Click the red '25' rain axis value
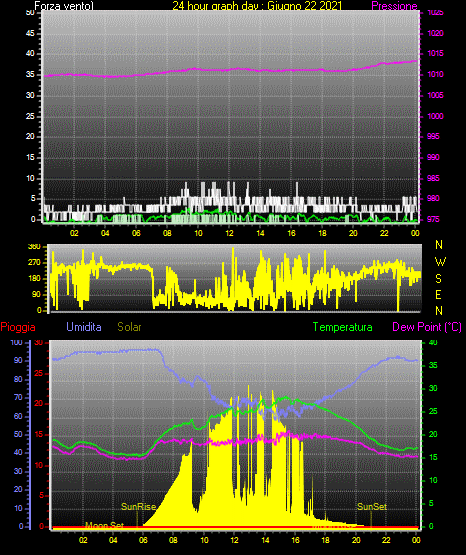 (x=39, y=373)
